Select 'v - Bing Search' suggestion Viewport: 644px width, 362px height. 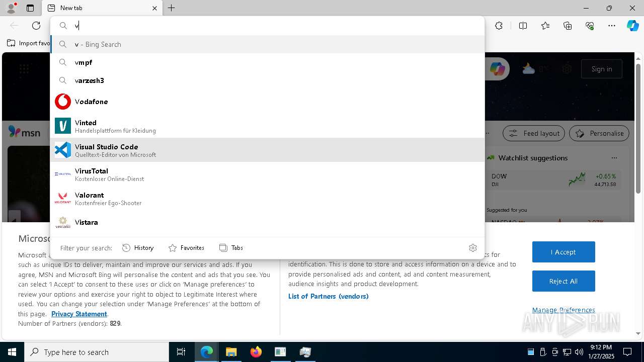pos(267,44)
